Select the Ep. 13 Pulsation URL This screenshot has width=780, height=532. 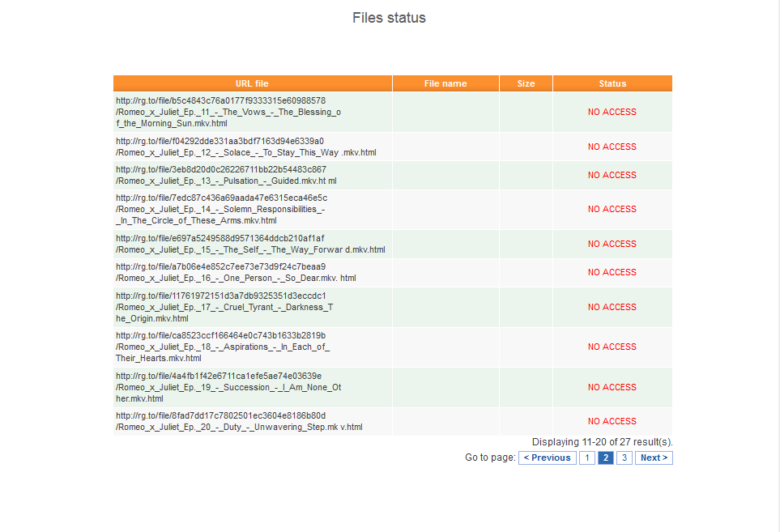pyautogui.click(x=226, y=175)
